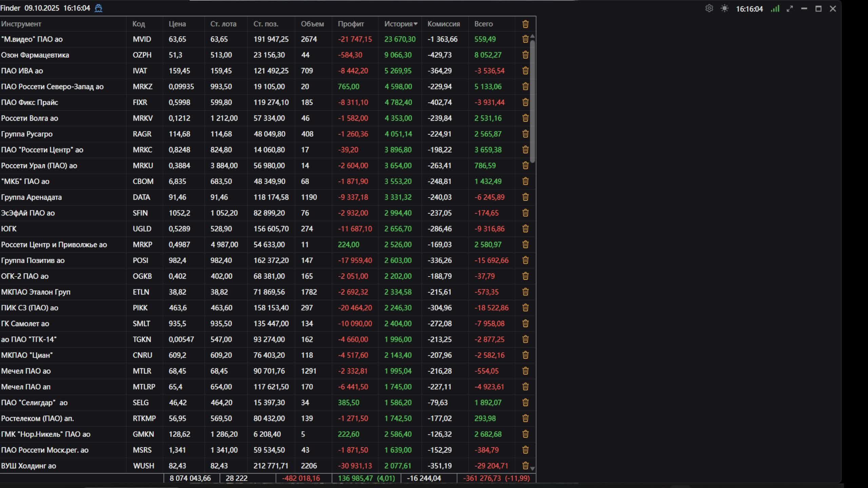Select the Озон Фармацевтика instrument row

[35, 55]
